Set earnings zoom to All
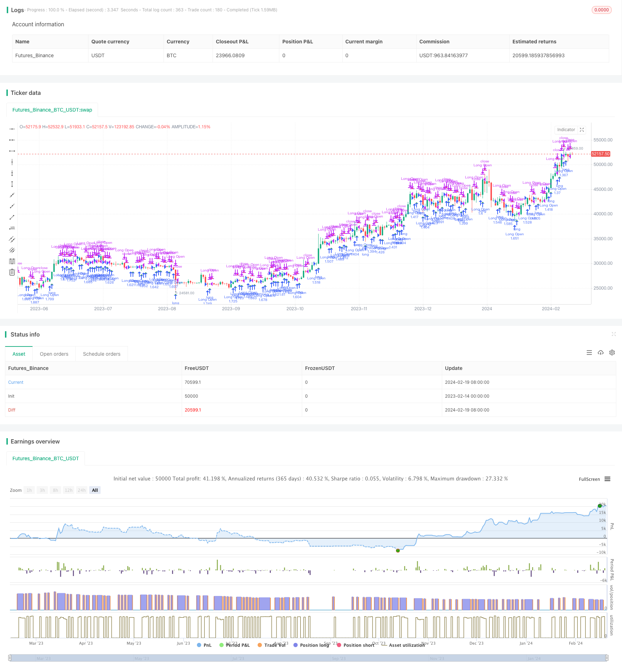Screen dimensions: 622x672 click(95, 490)
